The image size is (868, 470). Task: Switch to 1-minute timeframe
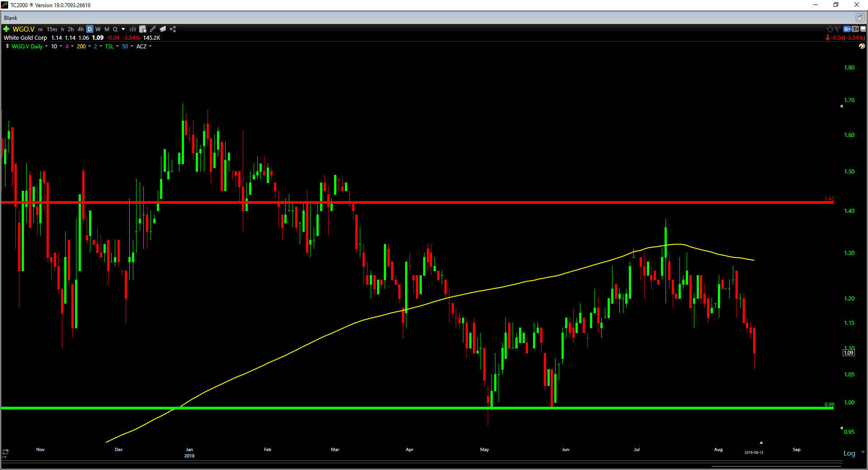[x=40, y=29]
